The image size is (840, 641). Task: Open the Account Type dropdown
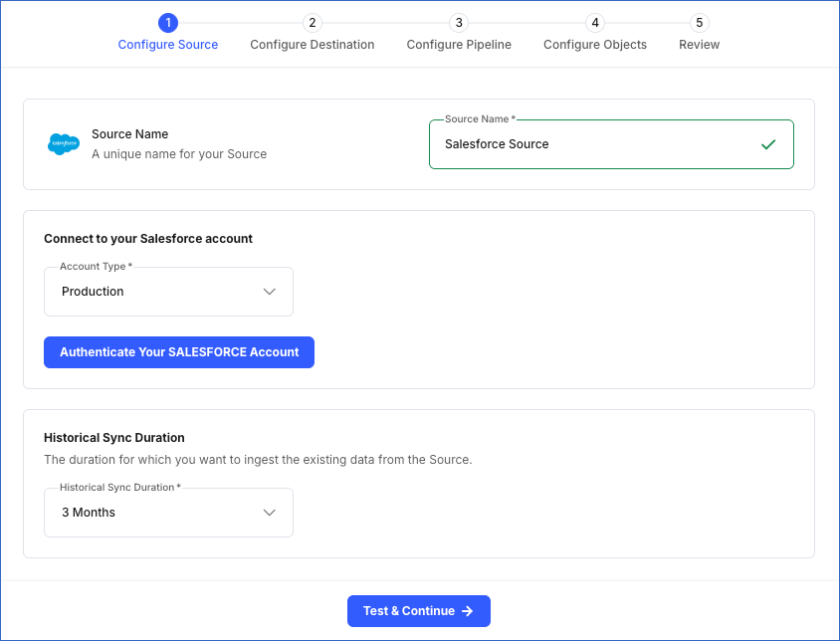coord(168,291)
